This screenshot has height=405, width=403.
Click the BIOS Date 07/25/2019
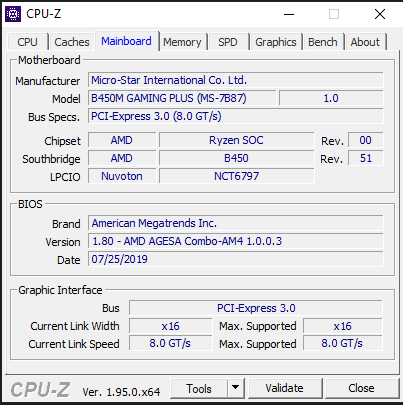pos(236,259)
